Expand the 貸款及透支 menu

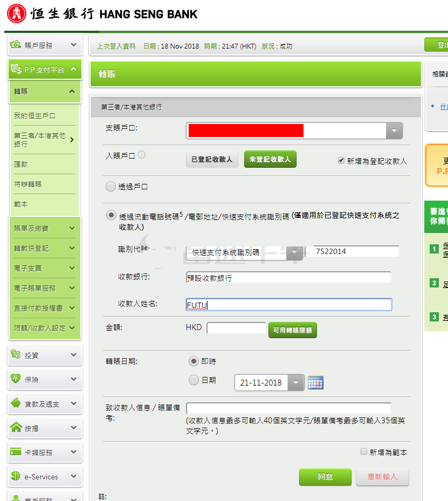[45, 403]
